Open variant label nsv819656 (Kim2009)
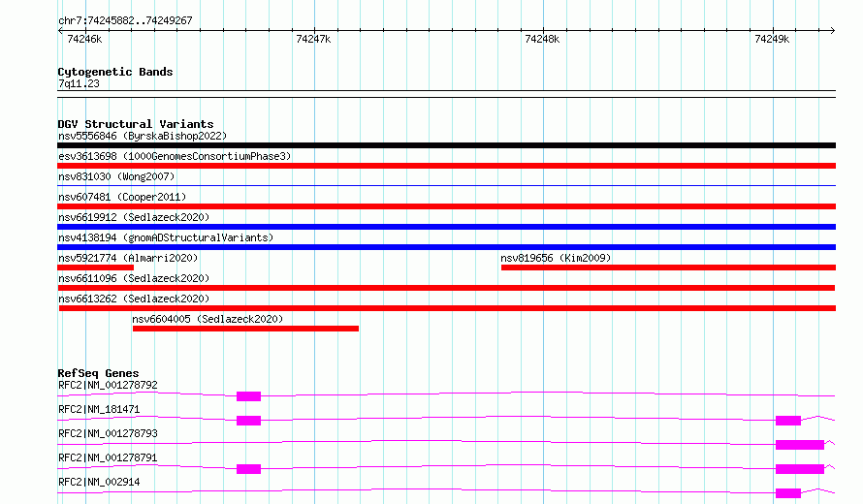This screenshot has height=504, width=863. (556, 258)
